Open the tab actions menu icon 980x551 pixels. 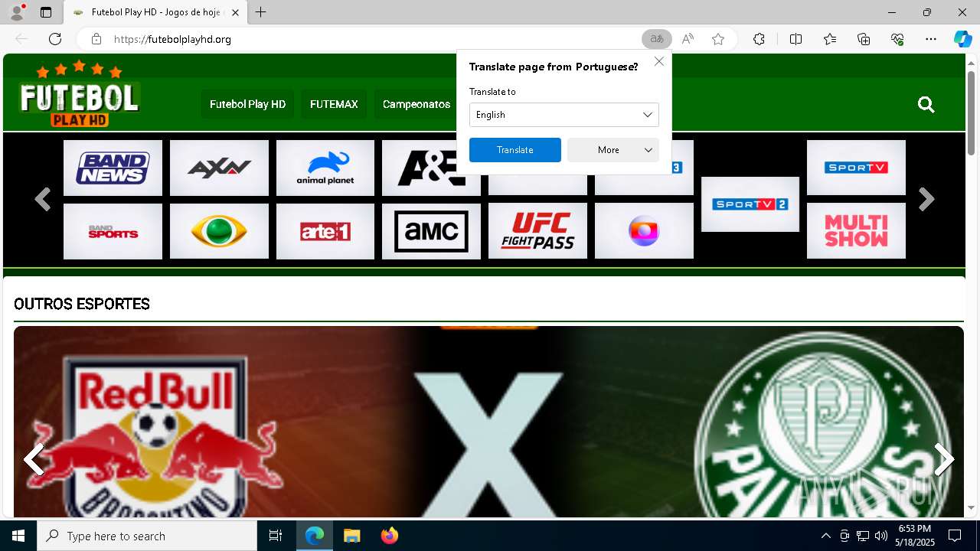coord(46,12)
